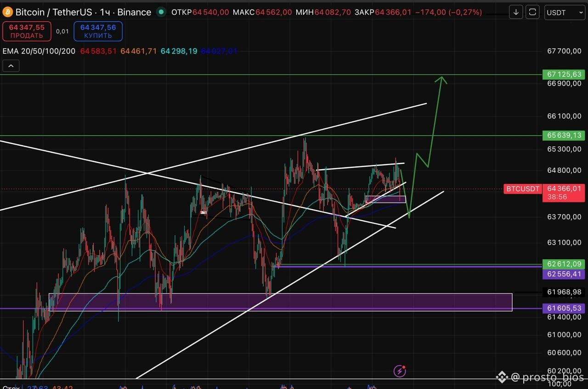Click the 60 600,00 price scale tick
Screen dimensions: 588x389
pyautogui.click(x=565, y=352)
